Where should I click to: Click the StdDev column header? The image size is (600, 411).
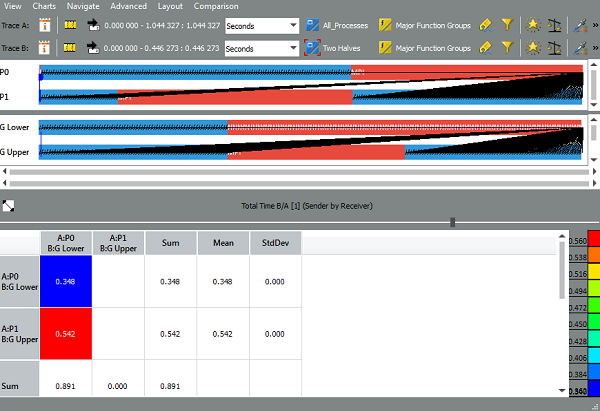click(276, 243)
